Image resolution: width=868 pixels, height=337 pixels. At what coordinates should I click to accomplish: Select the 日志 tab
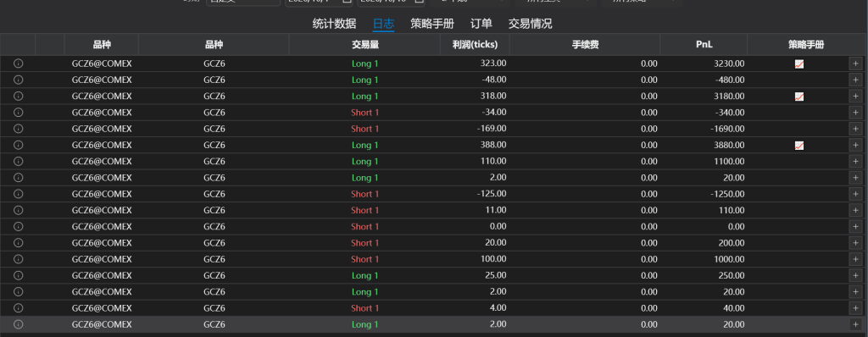383,24
